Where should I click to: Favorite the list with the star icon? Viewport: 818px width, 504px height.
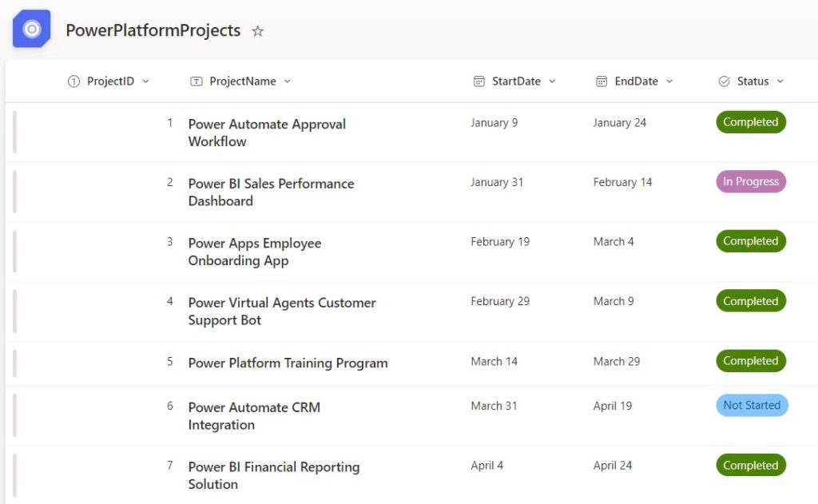coord(258,31)
